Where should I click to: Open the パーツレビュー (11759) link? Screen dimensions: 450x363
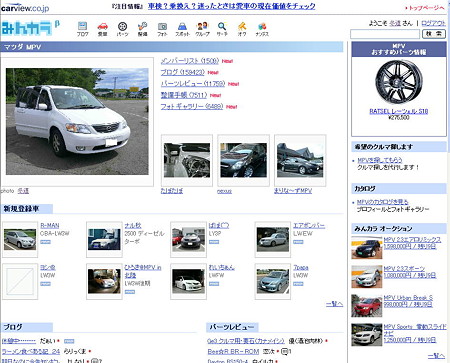coord(193,83)
